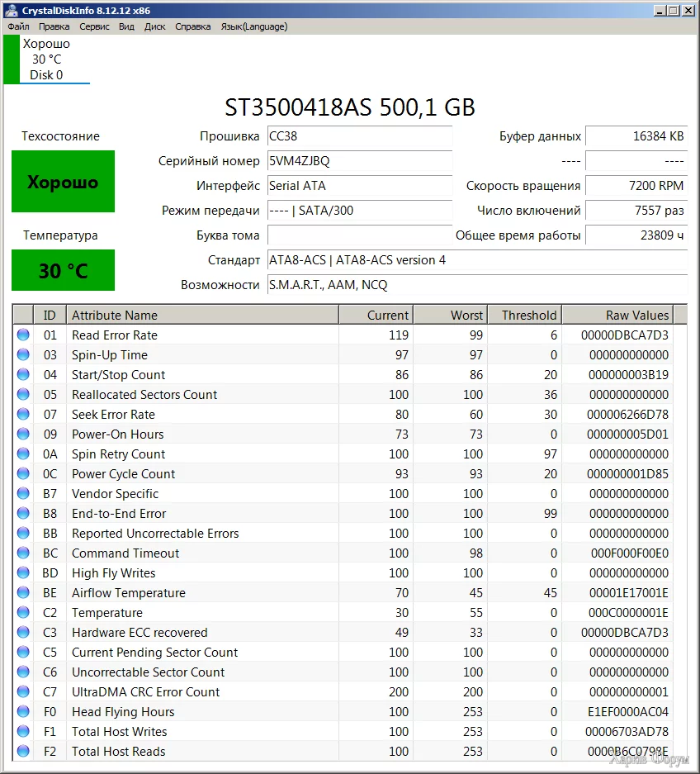Click the Raw Values column header

[617, 315]
